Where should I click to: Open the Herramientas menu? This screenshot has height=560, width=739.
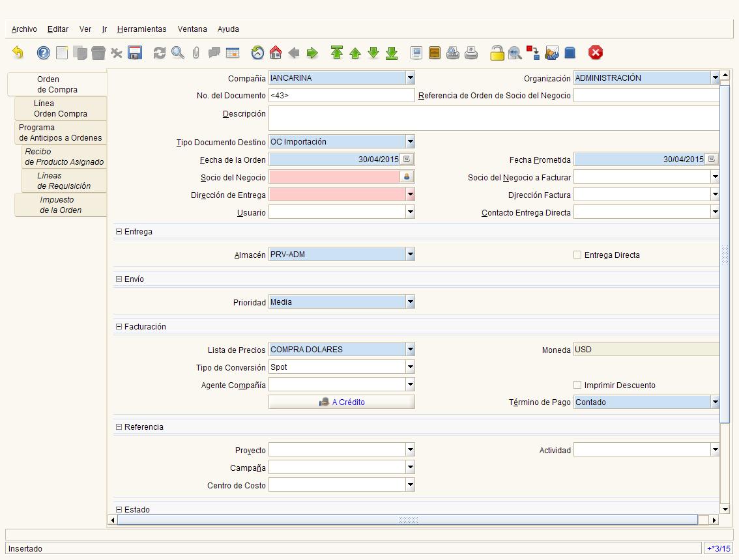pos(141,29)
